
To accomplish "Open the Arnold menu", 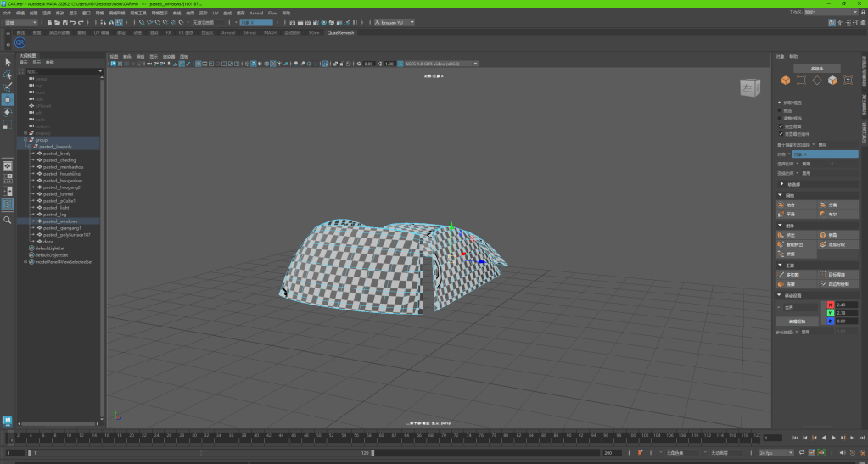I will pos(256,14).
